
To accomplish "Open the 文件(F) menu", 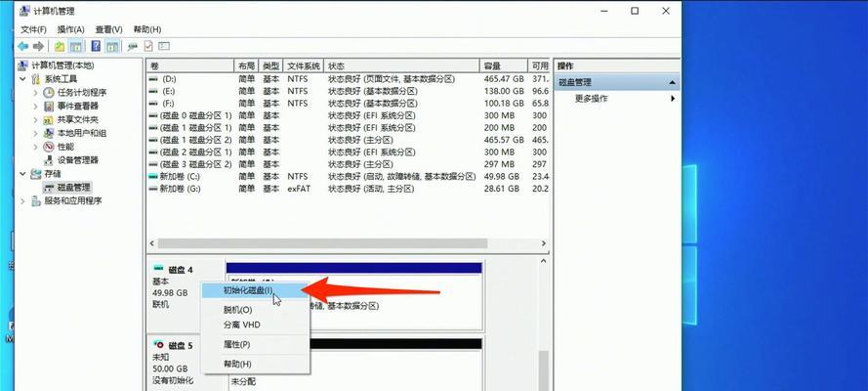I will [x=33, y=29].
